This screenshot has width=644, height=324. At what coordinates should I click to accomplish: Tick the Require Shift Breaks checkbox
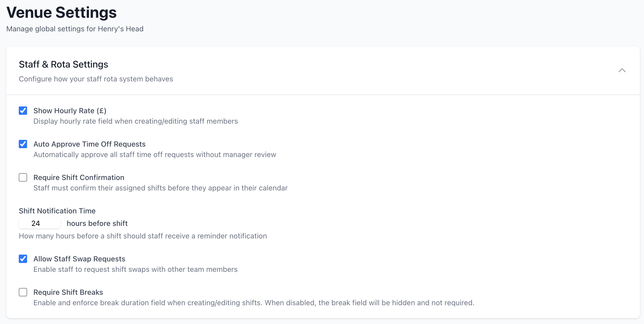coord(23,292)
